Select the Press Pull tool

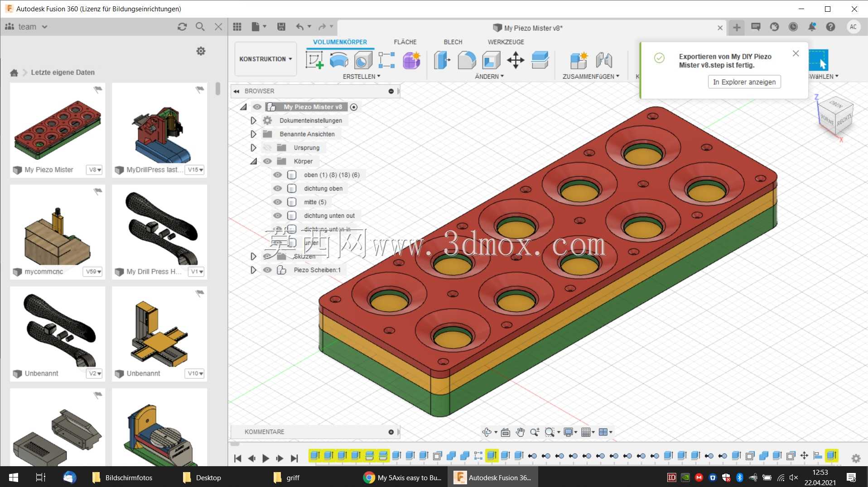[x=442, y=60]
